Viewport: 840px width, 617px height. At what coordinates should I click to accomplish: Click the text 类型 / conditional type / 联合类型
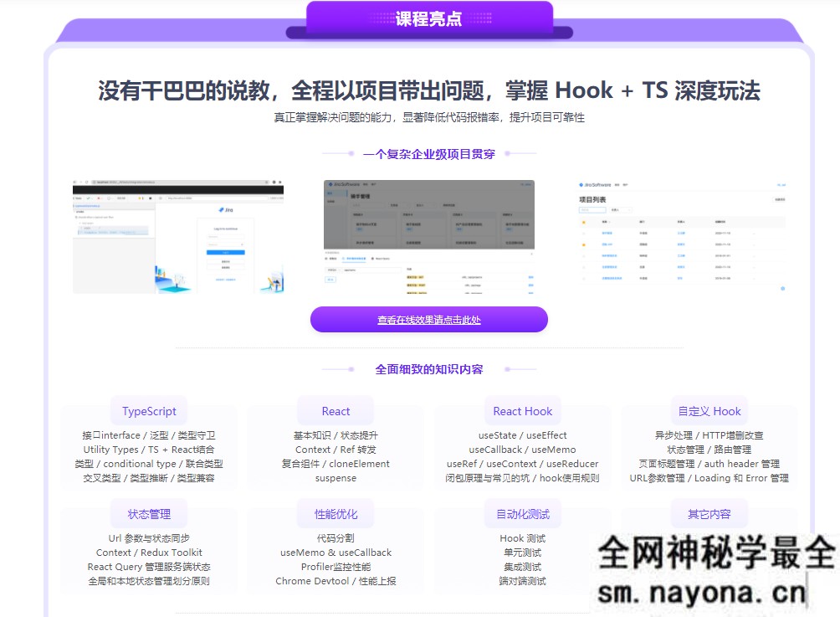[x=149, y=464]
